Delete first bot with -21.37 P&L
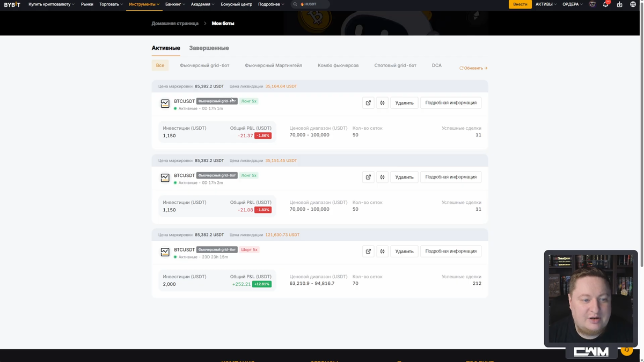 404,102
